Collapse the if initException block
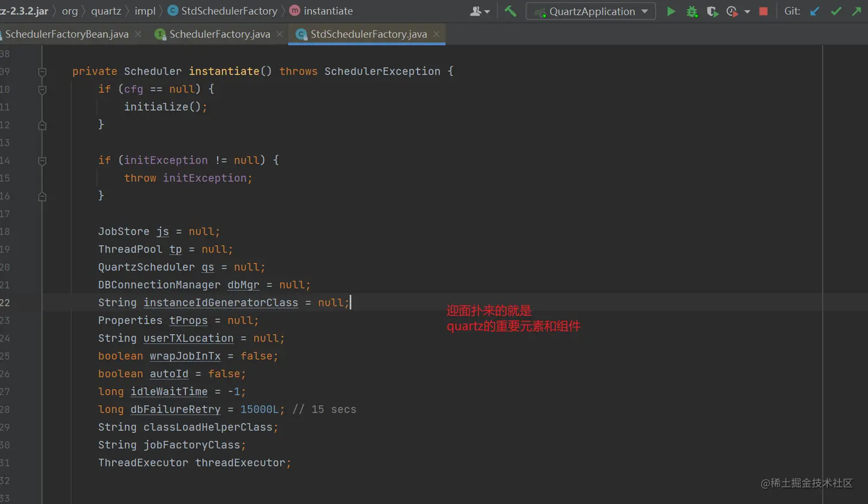The height and width of the screenshot is (504, 868). click(x=42, y=161)
